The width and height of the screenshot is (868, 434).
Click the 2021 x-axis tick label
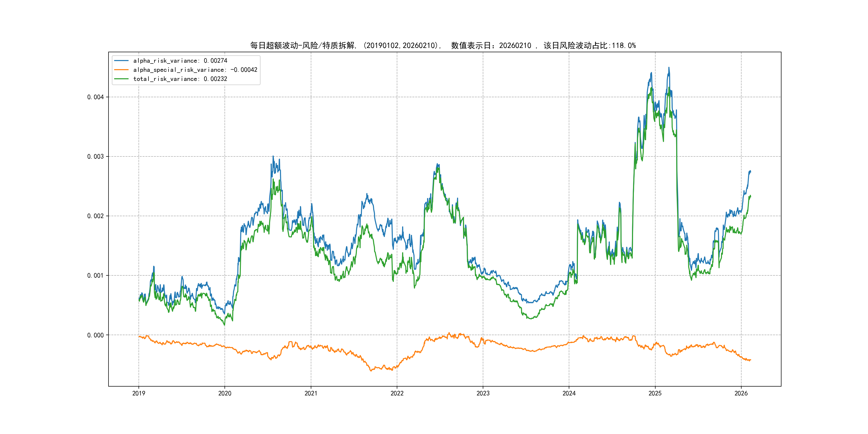pos(311,393)
